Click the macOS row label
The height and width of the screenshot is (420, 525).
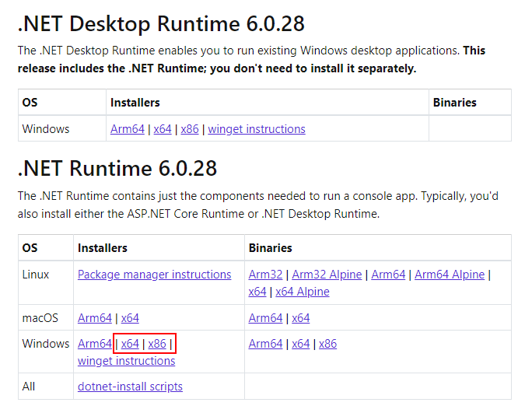[x=40, y=317]
